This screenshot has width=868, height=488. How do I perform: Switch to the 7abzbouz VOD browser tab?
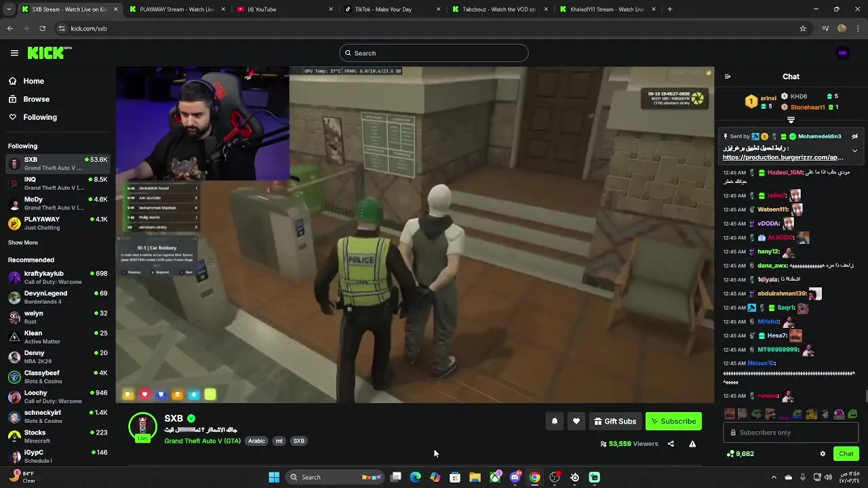(500, 9)
